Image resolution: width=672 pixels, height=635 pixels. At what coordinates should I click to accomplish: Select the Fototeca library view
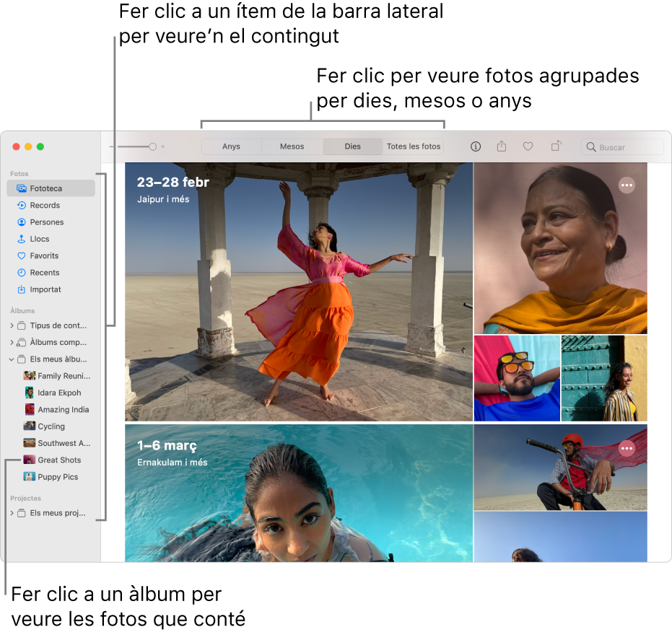pyautogui.click(x=46, y=188)
